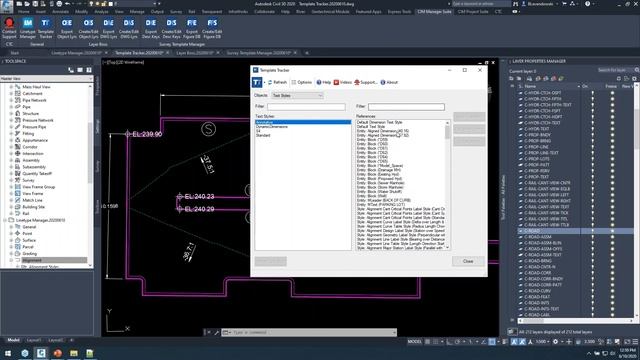The width and height of the screenshot is (640, 360).
Task: Open the Objects dropdown set to Text Styles
Action: (x=297, y=96)
